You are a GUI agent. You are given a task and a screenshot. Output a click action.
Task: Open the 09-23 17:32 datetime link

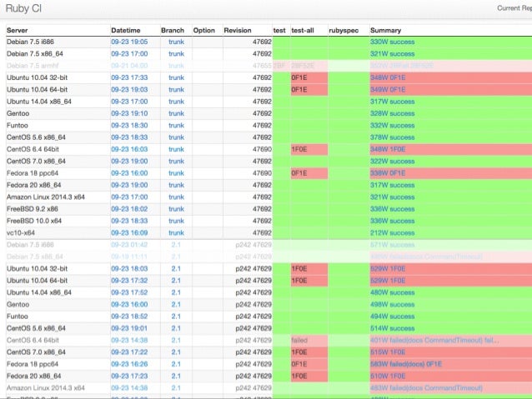[x=129, y=281]
